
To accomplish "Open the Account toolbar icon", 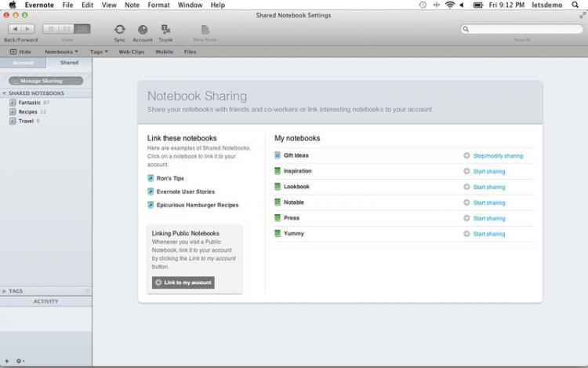I will tap(143, 29).
